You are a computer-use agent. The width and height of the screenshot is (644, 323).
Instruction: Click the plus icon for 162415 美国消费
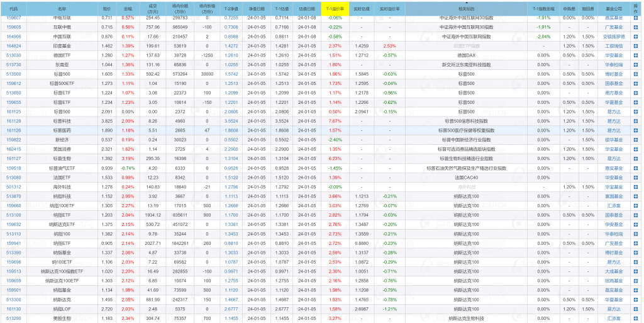tap(635, 149)
